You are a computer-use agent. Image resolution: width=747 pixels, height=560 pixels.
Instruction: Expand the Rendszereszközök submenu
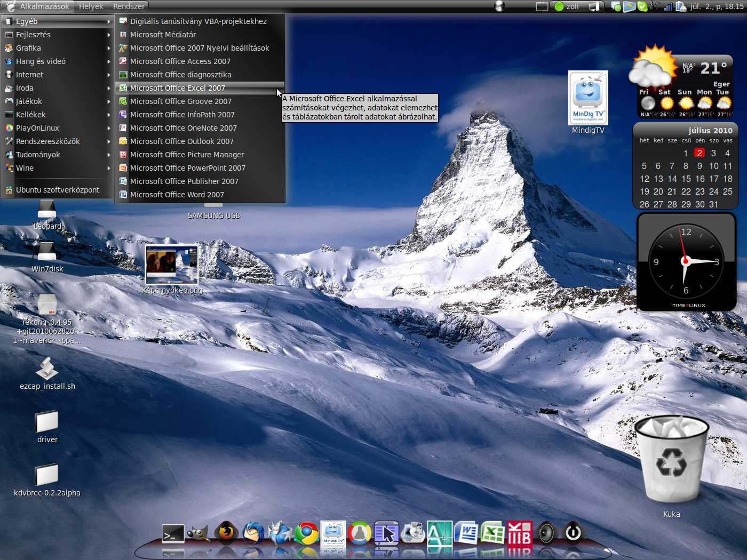point(58,141)
